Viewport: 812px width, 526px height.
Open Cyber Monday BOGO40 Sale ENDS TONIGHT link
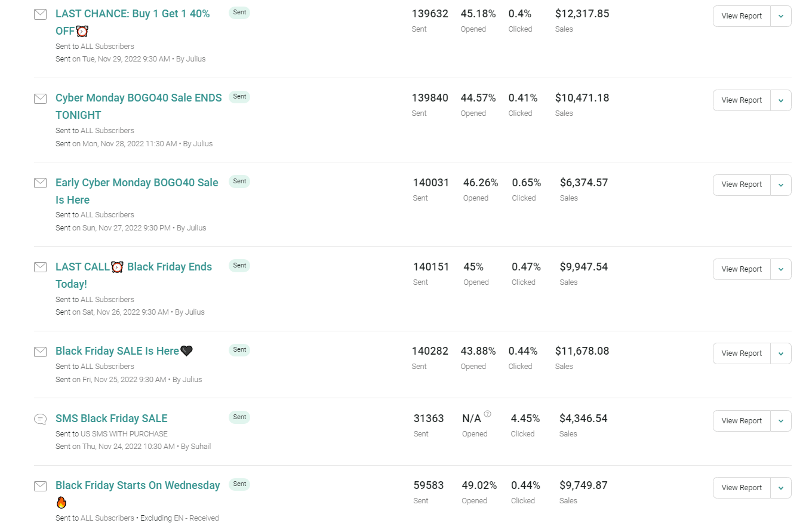pos(139,106)
